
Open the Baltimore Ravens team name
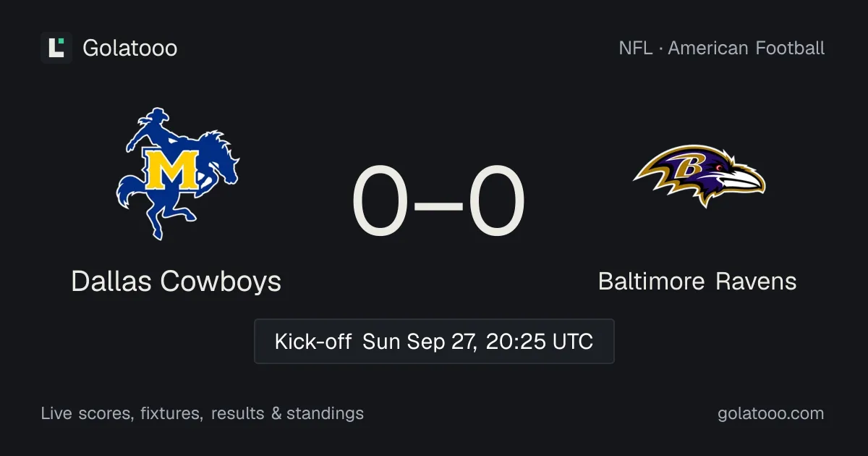pyautogui.click(x=697, y=281)
